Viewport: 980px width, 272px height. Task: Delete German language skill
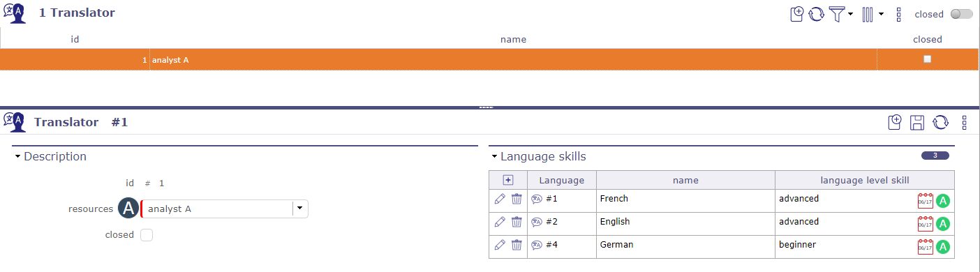point(517,245)
